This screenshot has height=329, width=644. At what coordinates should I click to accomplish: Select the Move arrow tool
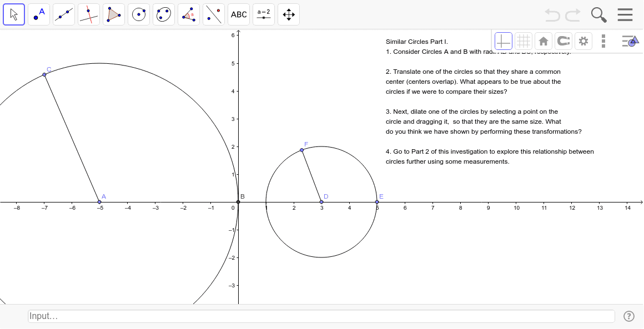pos(14,14)
